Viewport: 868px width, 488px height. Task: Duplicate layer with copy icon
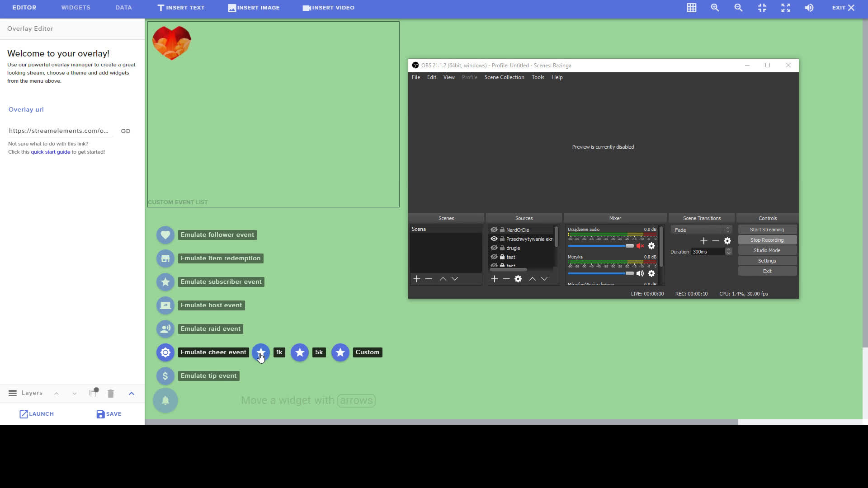click(93, 393)
